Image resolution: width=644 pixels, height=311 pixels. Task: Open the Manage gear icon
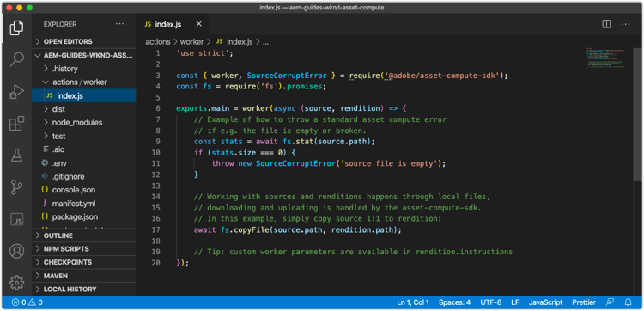16,283
